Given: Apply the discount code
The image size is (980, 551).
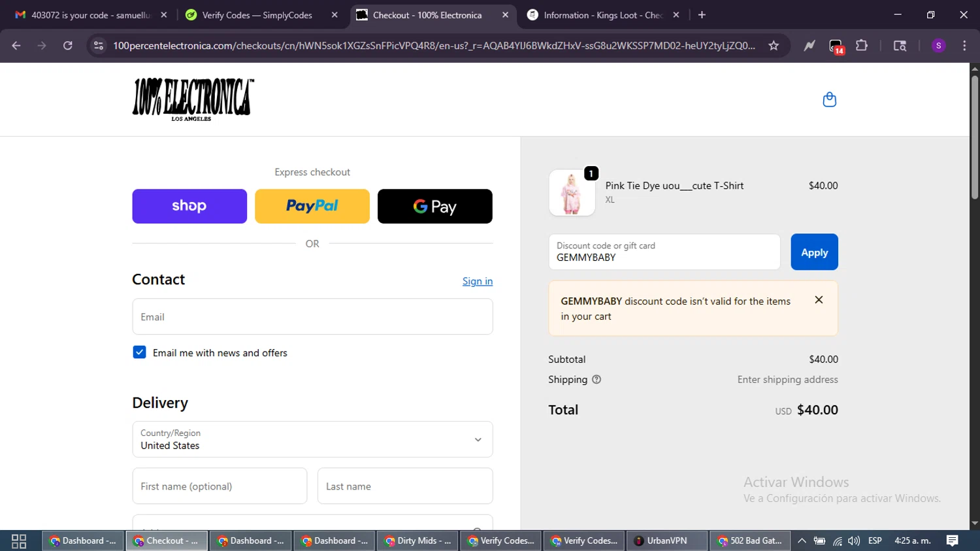Looking at the screenshot, I should pos(814,252).
